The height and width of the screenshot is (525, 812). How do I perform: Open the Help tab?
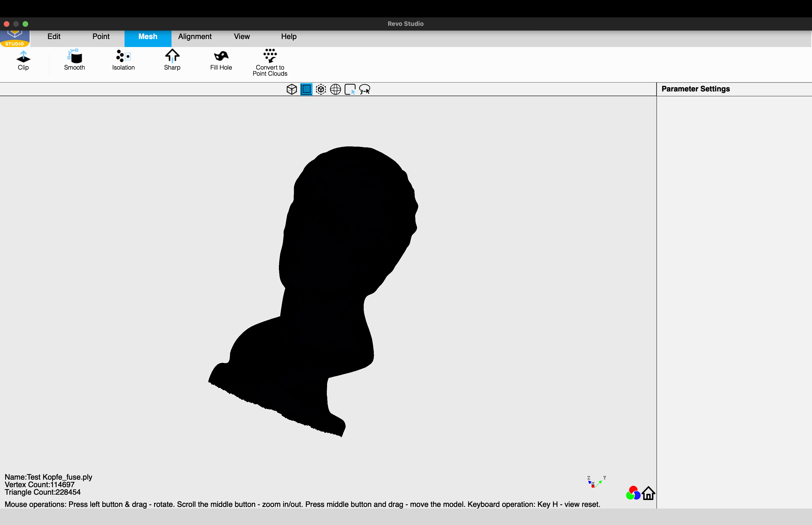[289, 36]
